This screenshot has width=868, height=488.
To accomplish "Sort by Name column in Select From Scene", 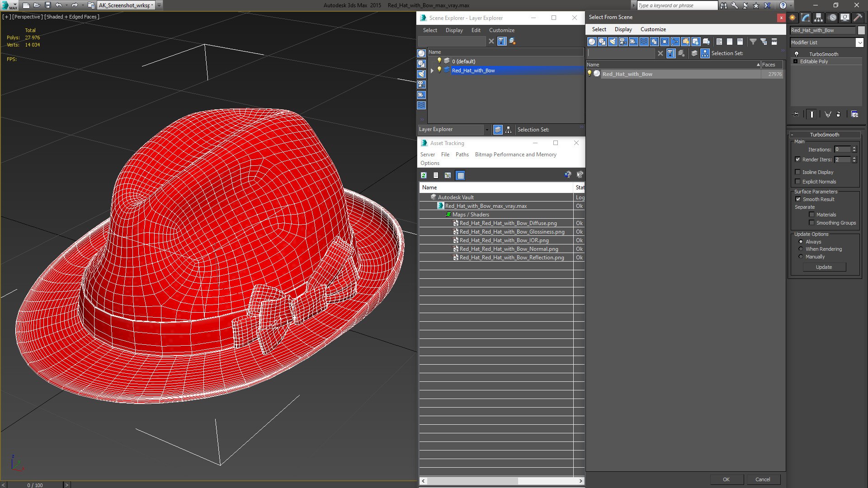I will coord(673,65).
